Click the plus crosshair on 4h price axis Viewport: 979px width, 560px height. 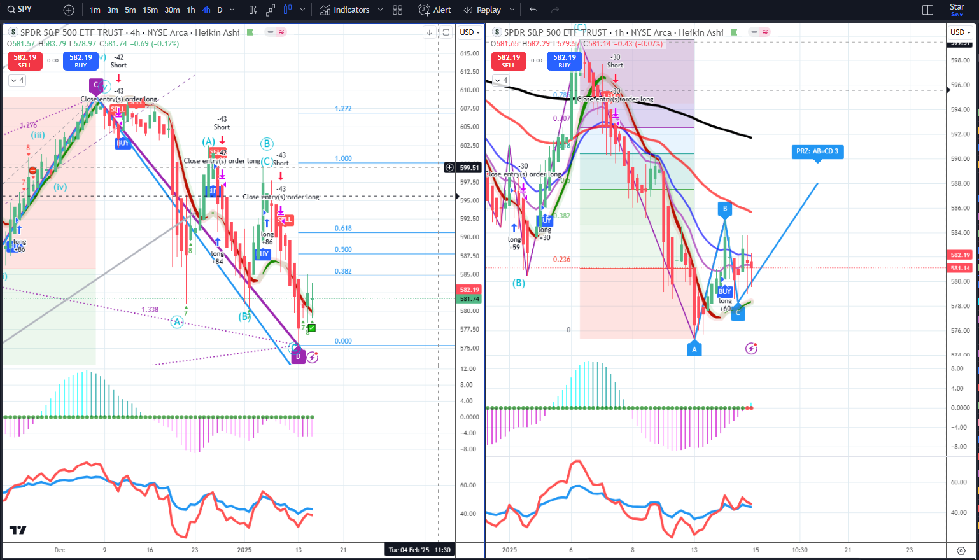449,167
